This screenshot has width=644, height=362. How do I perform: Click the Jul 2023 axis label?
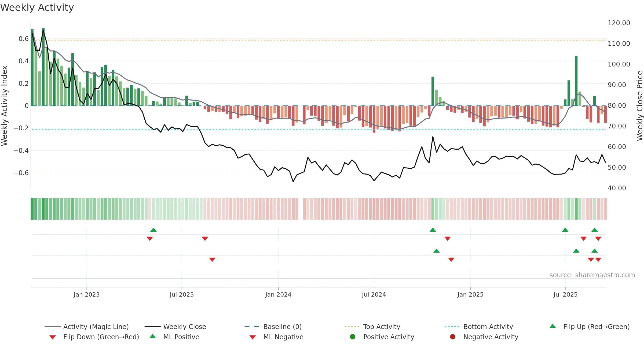(182, 294)
